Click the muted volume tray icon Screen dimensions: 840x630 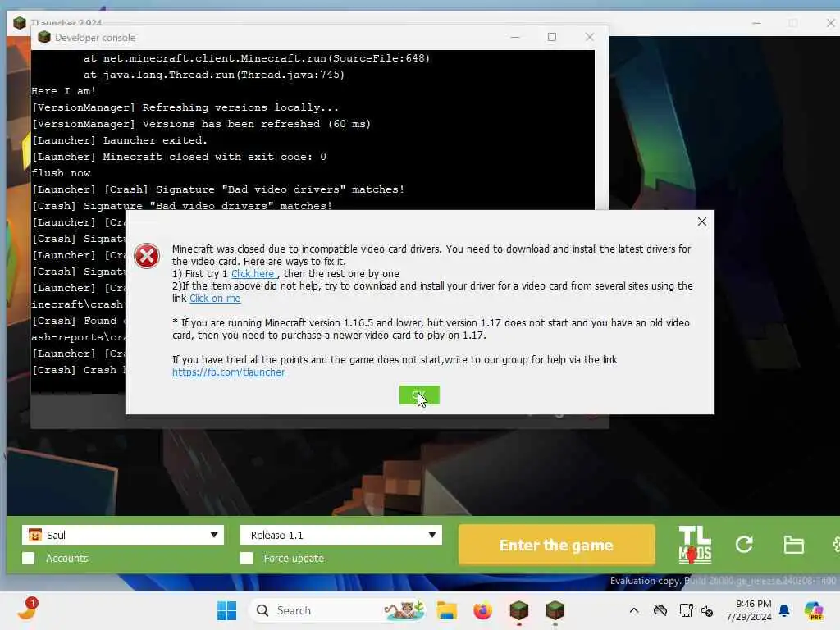[707, 610]
